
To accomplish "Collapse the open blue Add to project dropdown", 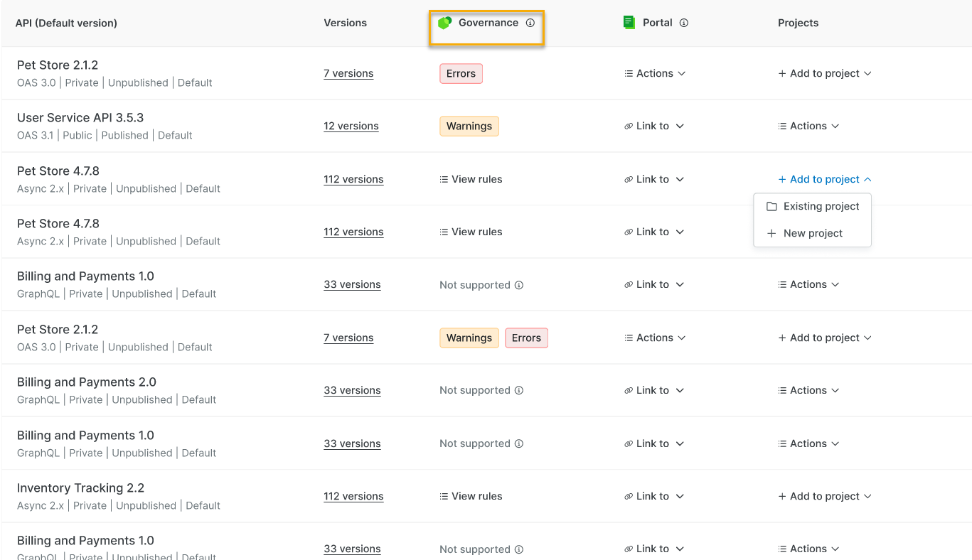I will (824, 179).
